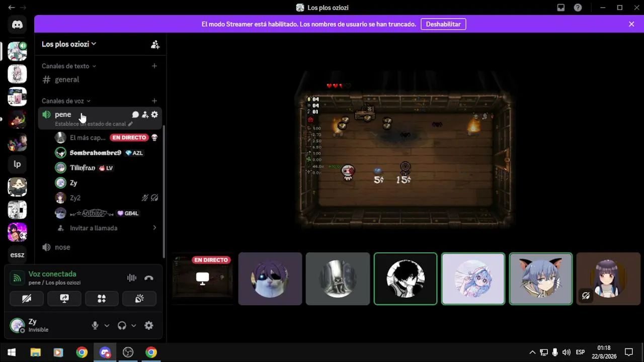Expand the Invitar a llamada arrow
Screen dimensions: 644x362
coord(154,228)
